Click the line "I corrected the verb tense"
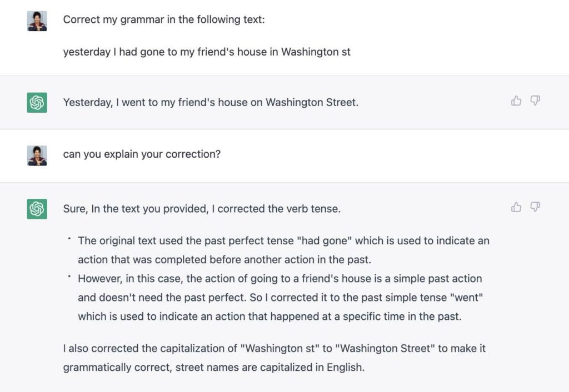The width and height of the screenshot is (569, 392). [202, 209]
